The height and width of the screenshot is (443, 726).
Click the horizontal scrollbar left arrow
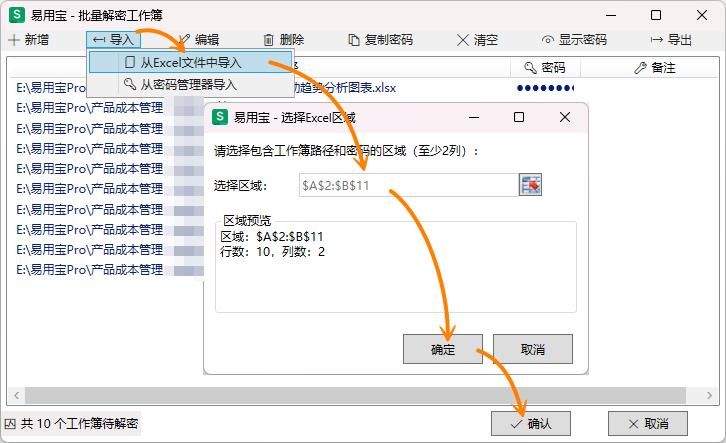coord(17,395)
